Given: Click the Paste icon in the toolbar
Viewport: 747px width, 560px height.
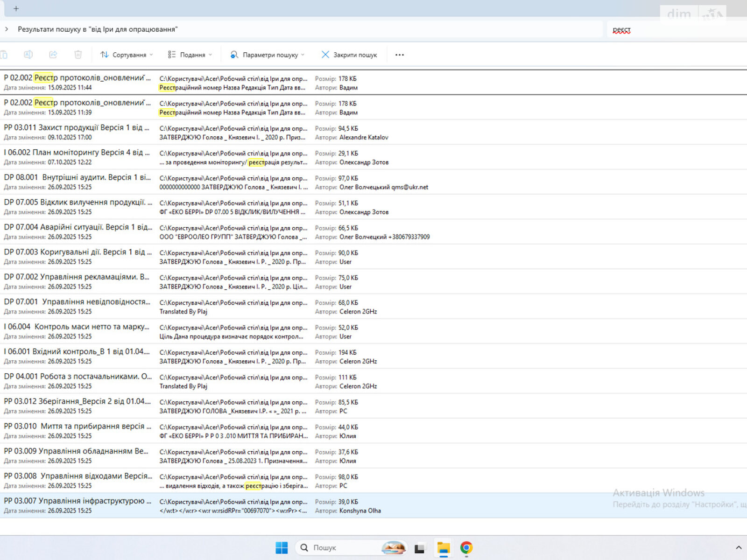Looking at the screenshot, I should tap(4, 55).
